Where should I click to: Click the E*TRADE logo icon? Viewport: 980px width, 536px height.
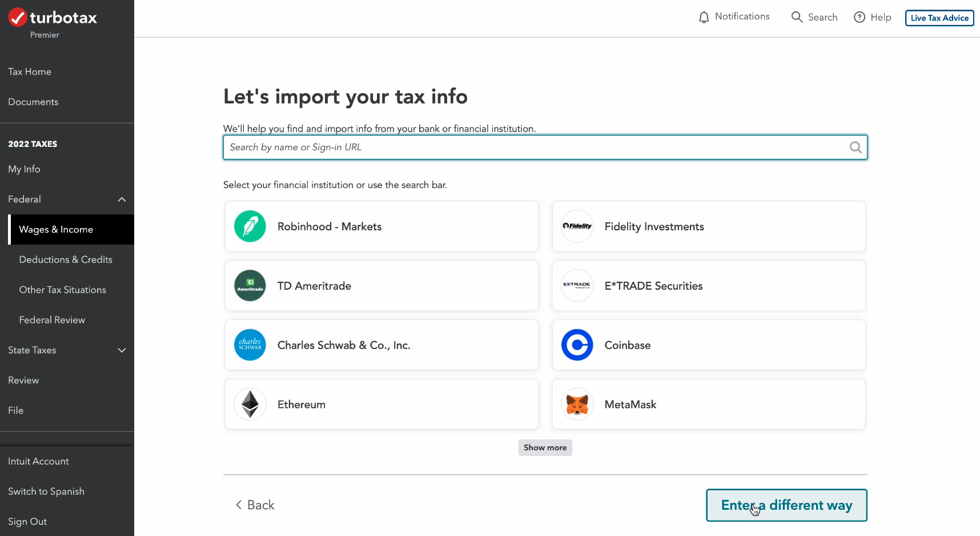pyautogui.click(x=577, y=286)
